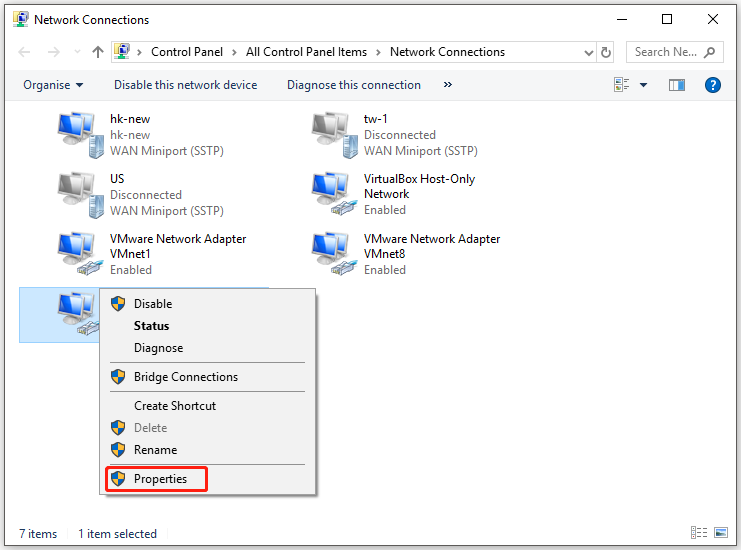This screenshot has height=550, width=741.
Task: Go up one folder level
Action: click(98, 52)
